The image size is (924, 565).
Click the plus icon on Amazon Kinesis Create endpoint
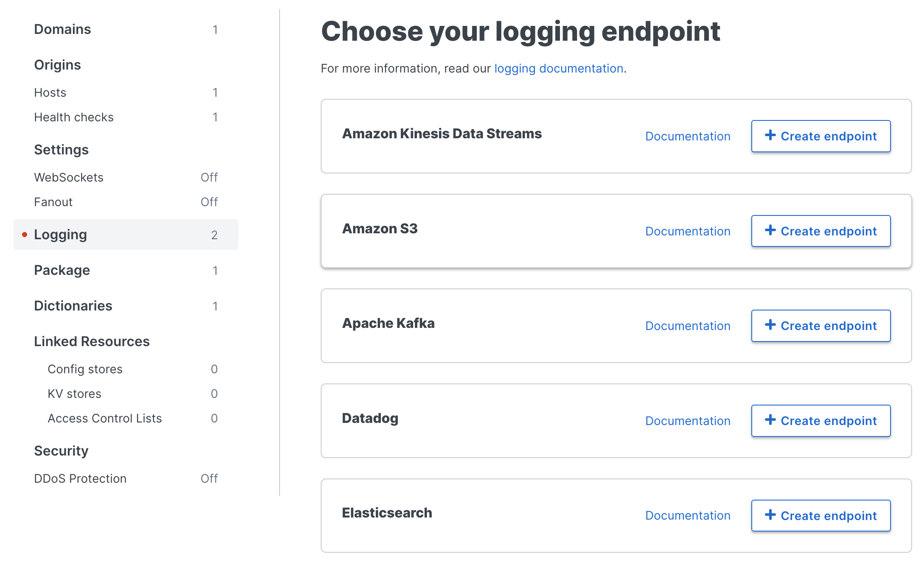click(x=771, y=136)
